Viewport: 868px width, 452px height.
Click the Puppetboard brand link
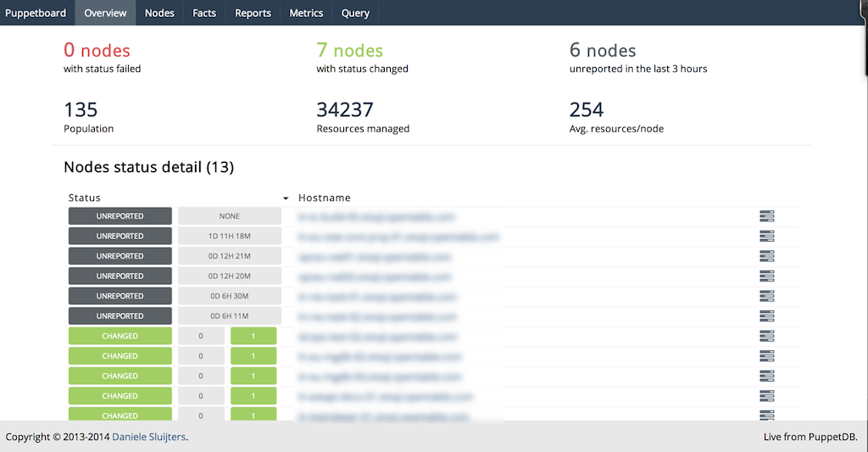click(36, 13)
